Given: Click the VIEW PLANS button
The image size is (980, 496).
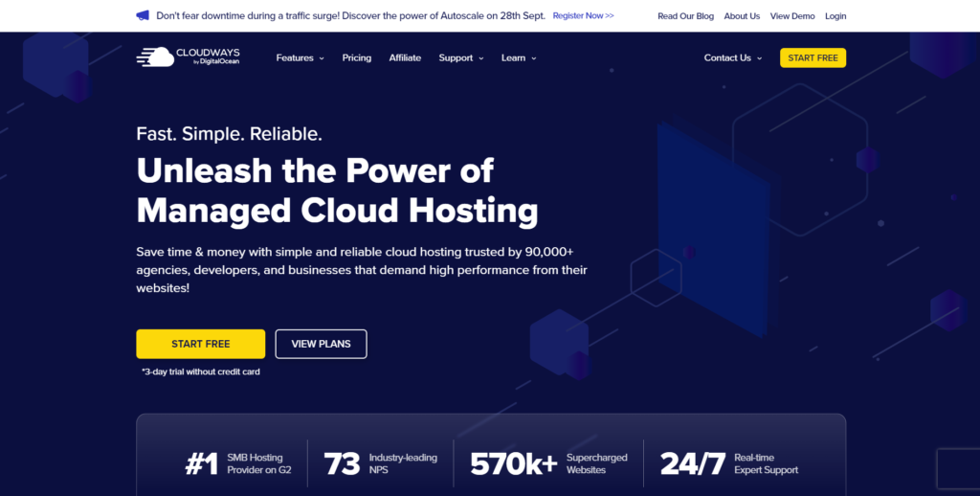Looking at the screenshot, I should (322, 344).
